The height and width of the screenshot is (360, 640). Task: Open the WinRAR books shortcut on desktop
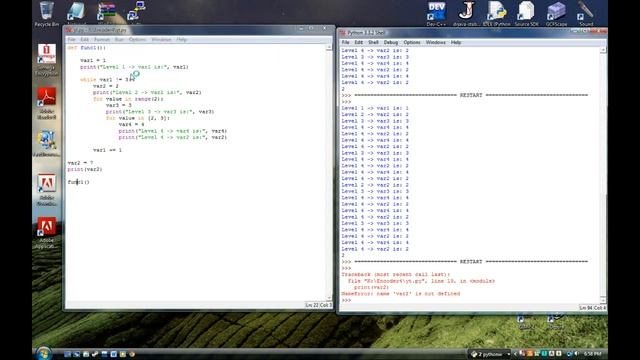click(106, 11)
